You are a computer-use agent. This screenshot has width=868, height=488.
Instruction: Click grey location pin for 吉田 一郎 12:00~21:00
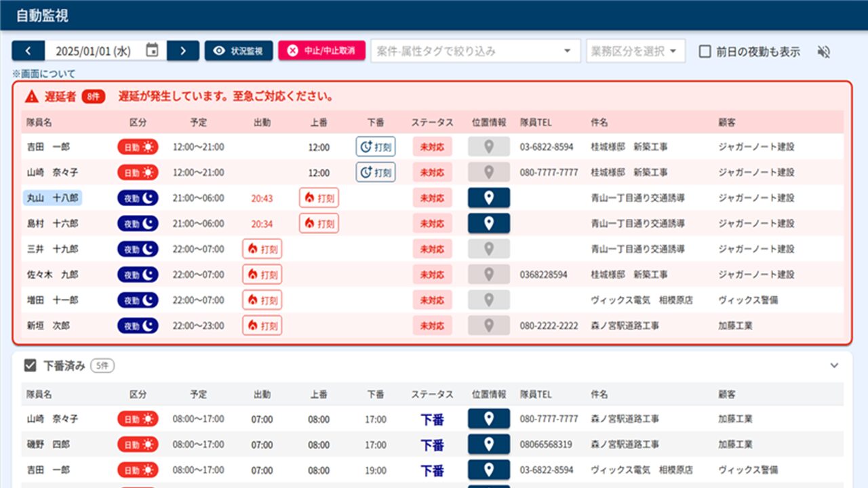click(489, 147)
